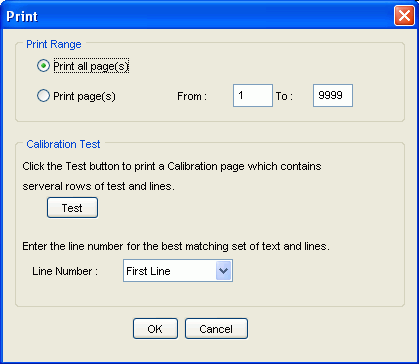Focus the To page field showing 9999
The height and width of the screenshot is (364, 419).
tap(333, 96)
